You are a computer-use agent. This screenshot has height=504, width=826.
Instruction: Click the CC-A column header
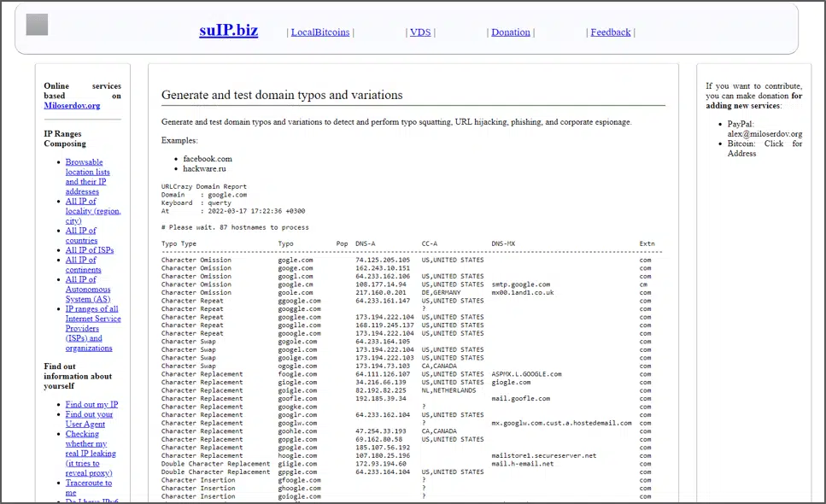pos(430,243)
